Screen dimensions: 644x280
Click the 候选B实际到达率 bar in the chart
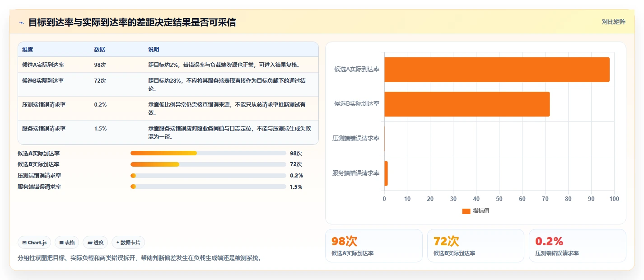point(467,104)
